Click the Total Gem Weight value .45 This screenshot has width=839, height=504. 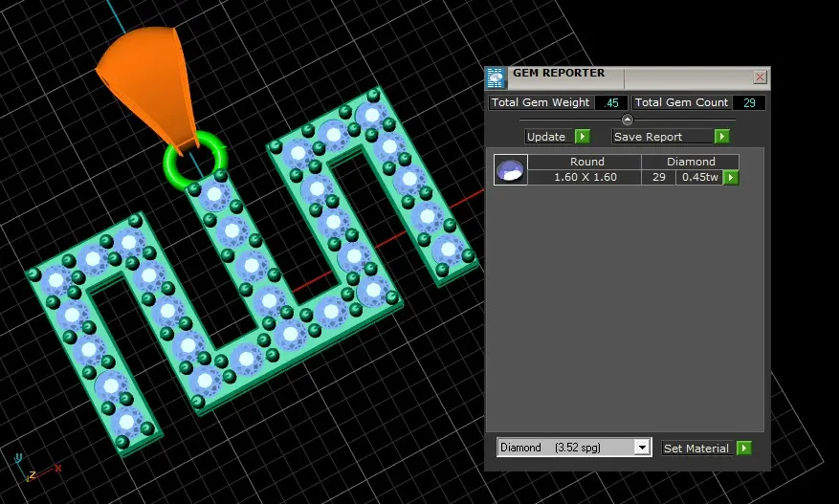[x=610, y=102]
